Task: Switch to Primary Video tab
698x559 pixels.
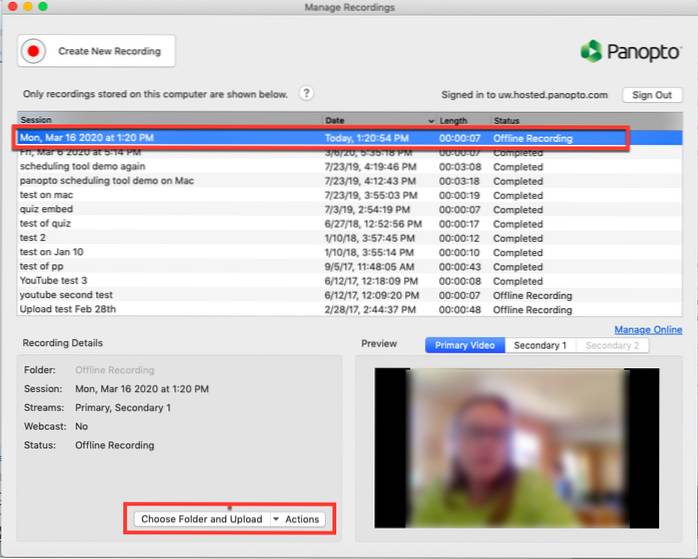Action: [x=465, y=345]
